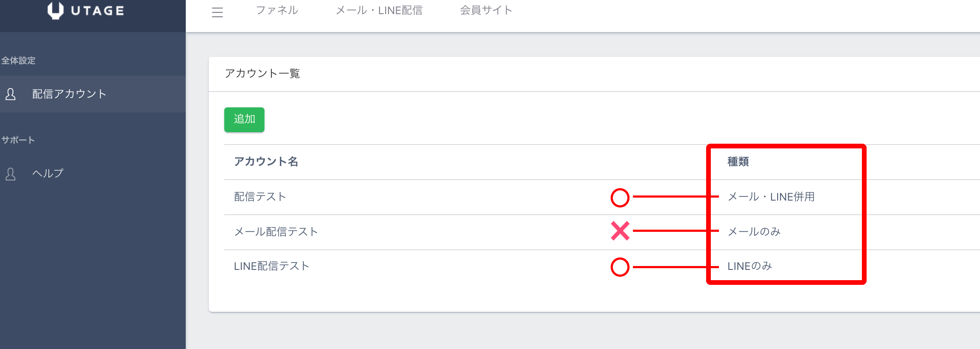The height and width of the screenshot is (349, 980).
Task: Open the ファネル menu
Action: tap(277, 10)
